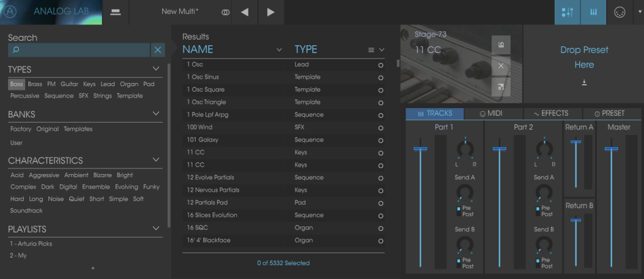Click the Master volume fader handle
Screen dimensions: 644x279
[x=611, y=148]
